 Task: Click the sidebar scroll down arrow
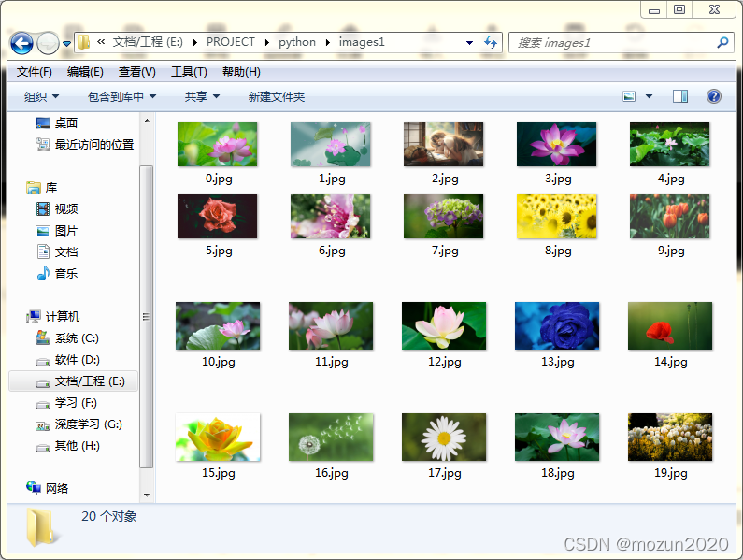pos(147,495)
